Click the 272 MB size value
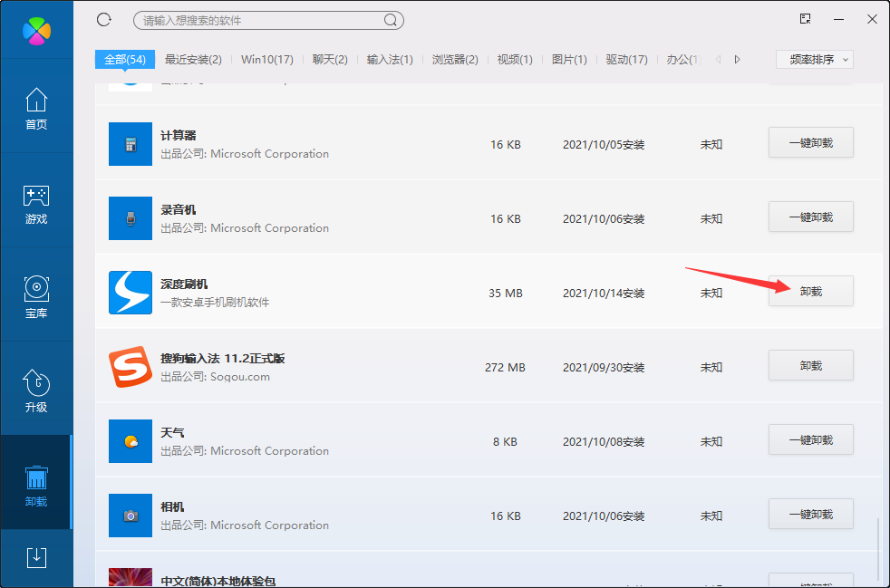890x588 pixels. [505, 368]
